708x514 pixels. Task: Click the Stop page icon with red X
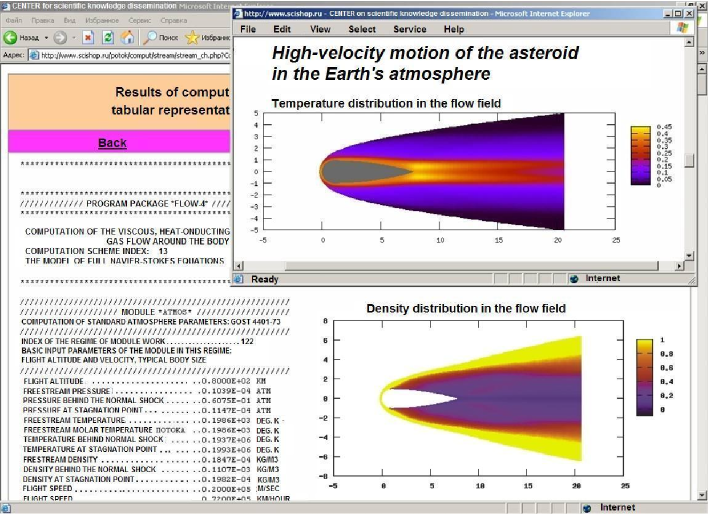point(88,37)
